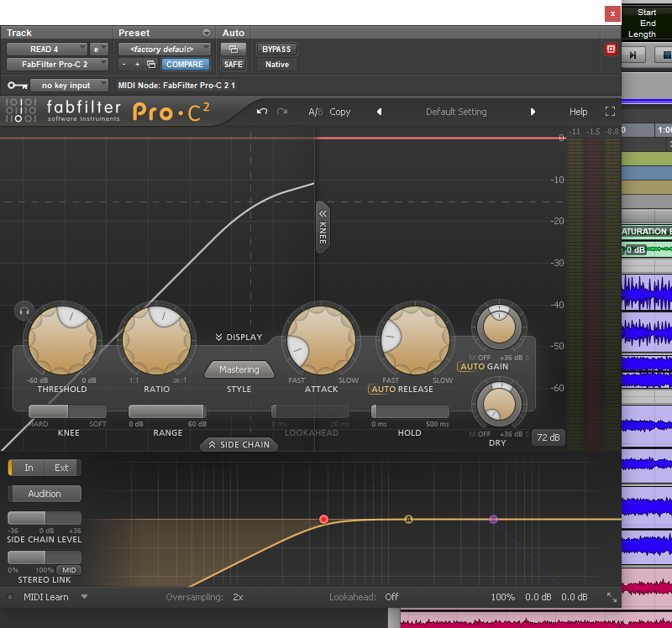Click the ATTACK knob

321,341
